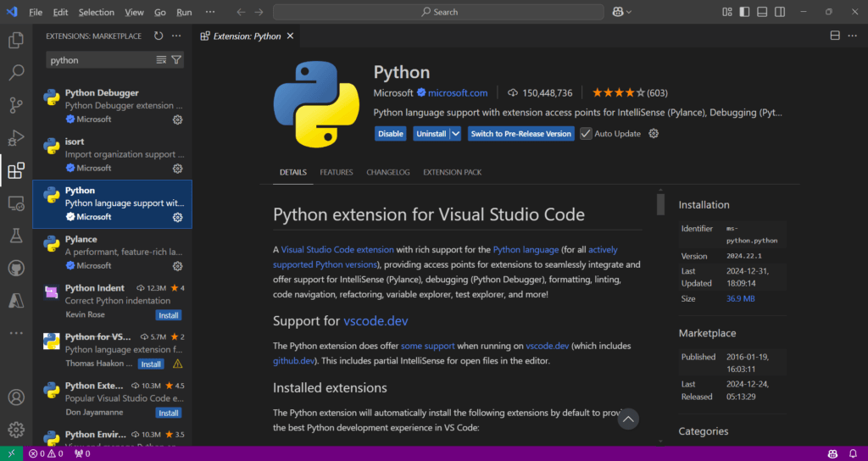Image resolution: width=868 pixels, height=461 pixels.
Task: Go forward with the navigation arrow
Action: coord(259,12)
